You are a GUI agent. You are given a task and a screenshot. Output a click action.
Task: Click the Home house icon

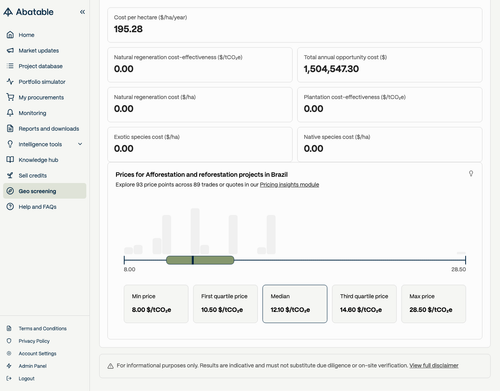click(10, 35)
